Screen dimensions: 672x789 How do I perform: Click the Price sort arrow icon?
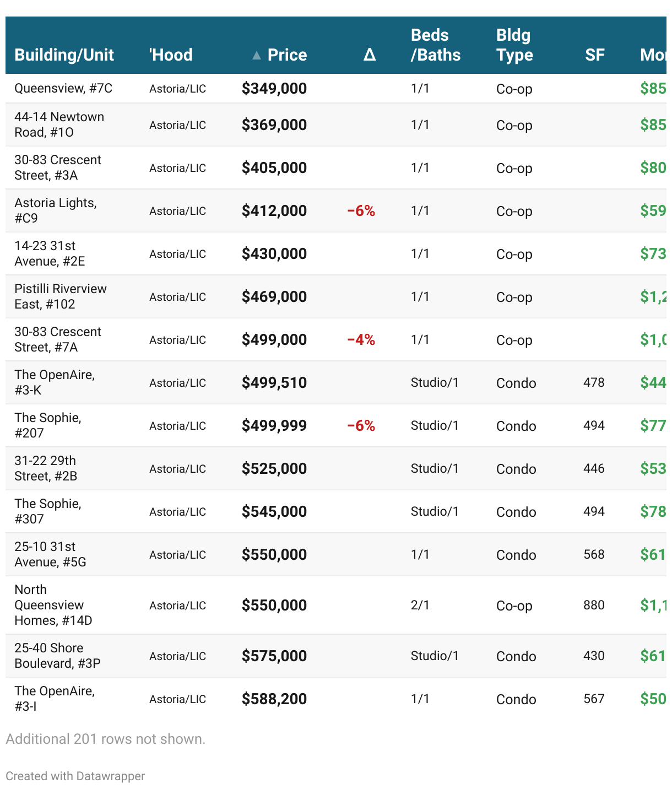256,55
